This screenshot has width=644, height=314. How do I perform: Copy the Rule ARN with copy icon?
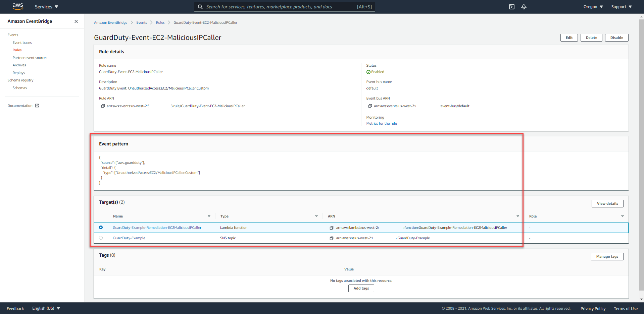click(x=103, y=106)
